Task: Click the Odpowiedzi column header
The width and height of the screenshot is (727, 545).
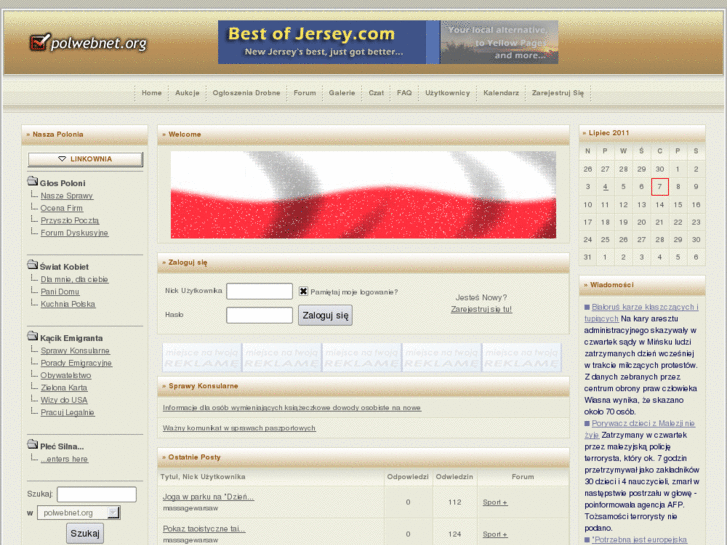Action: [408, 477]
